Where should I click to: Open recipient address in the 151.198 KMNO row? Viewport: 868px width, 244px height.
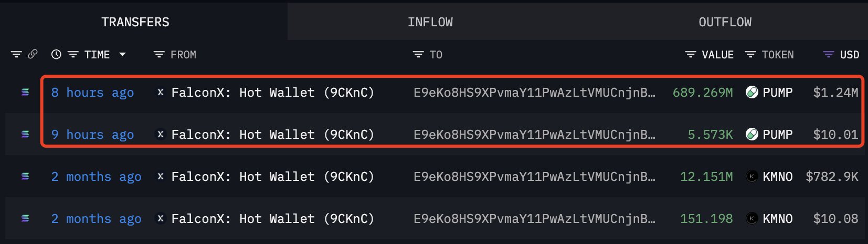[x=534, y=219]
